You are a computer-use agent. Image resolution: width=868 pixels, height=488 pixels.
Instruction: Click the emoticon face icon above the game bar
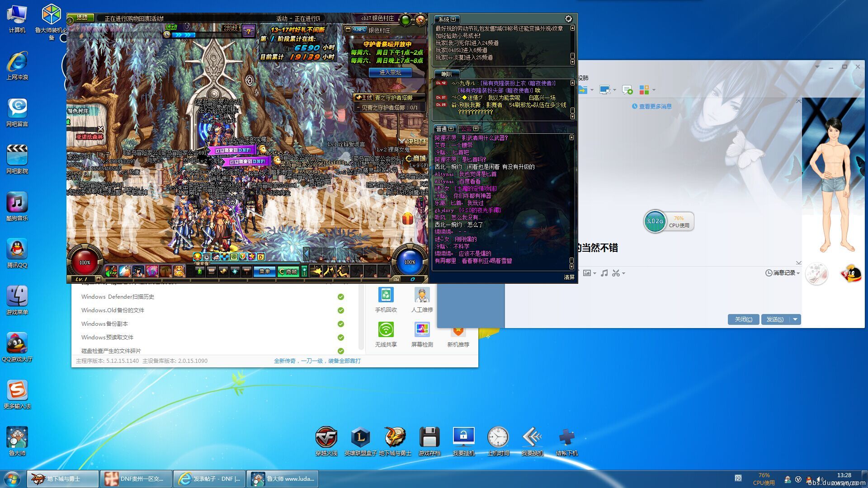coord(198,257)
